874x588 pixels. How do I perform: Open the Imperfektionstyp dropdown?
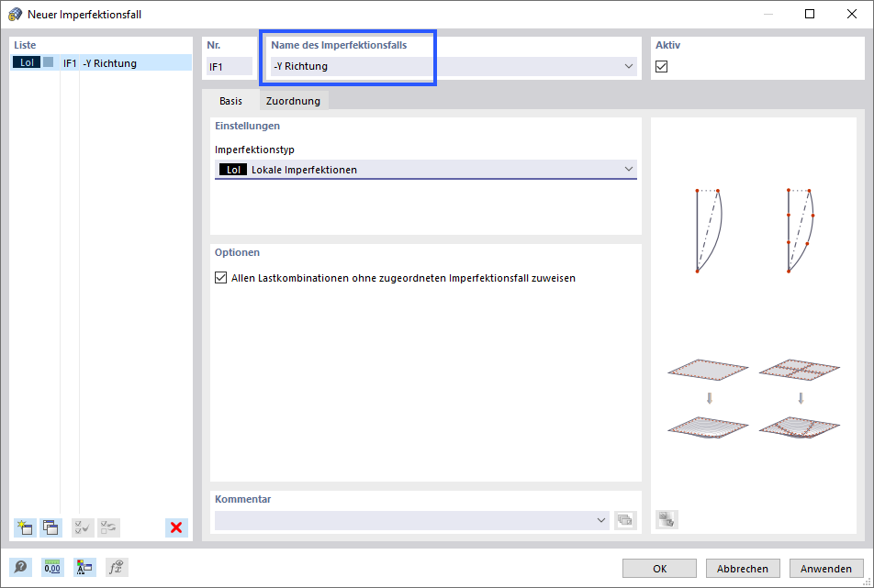630,169
